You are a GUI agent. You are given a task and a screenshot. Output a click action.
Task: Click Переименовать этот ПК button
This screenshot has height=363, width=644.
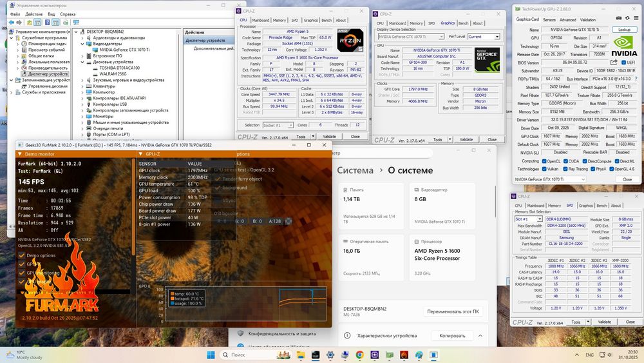(453, 311)
